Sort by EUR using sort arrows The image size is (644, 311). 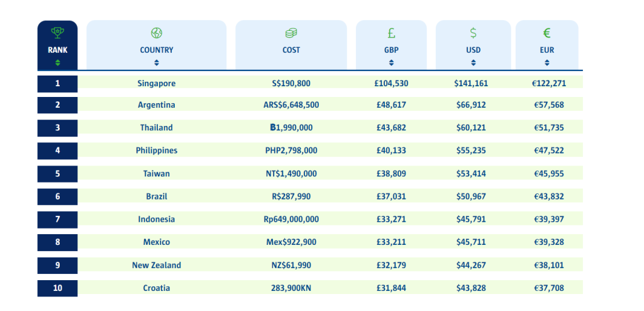coord(547,62)
